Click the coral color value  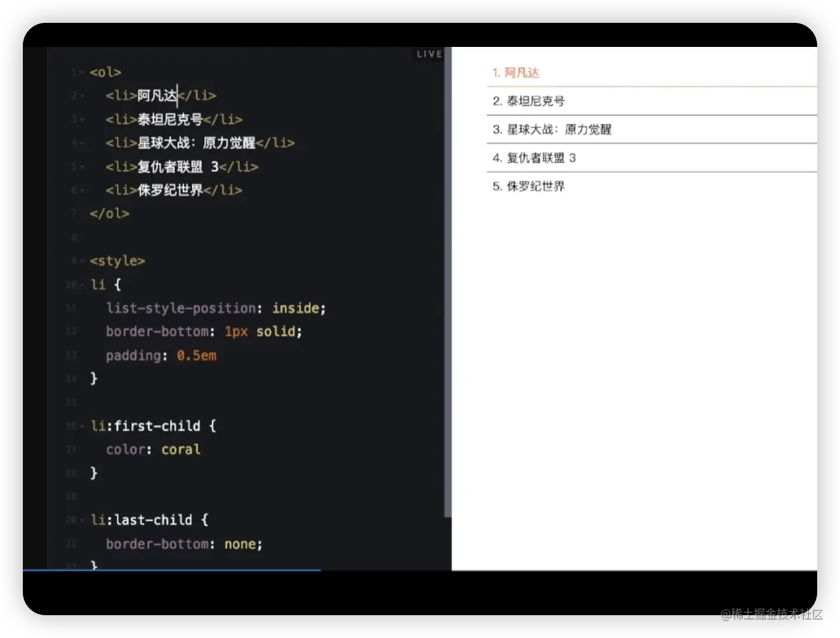tap(181, 450)
